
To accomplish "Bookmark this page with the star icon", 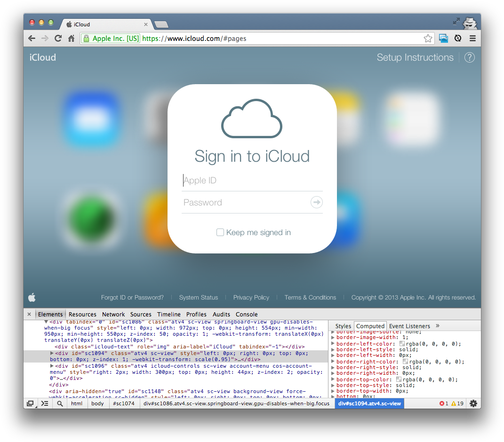I will point(428,39).
